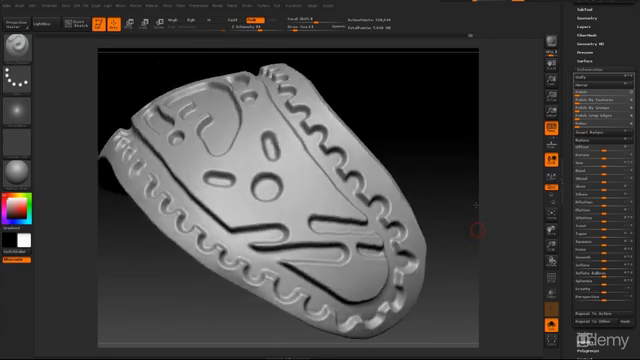This screenshot has width=640, height=360.
Task: Pick a color in the color picker
Action: click(17, 209)
